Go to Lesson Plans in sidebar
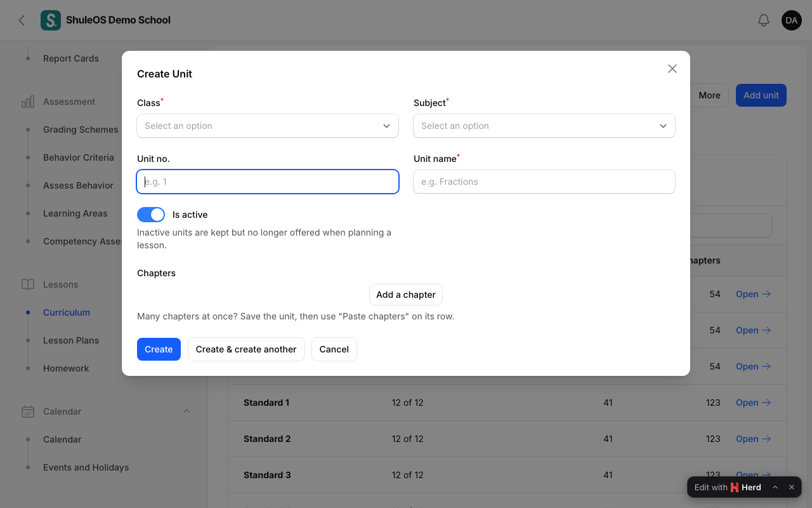The width and height of the screenshot is (812, 508). pos(71,340)
